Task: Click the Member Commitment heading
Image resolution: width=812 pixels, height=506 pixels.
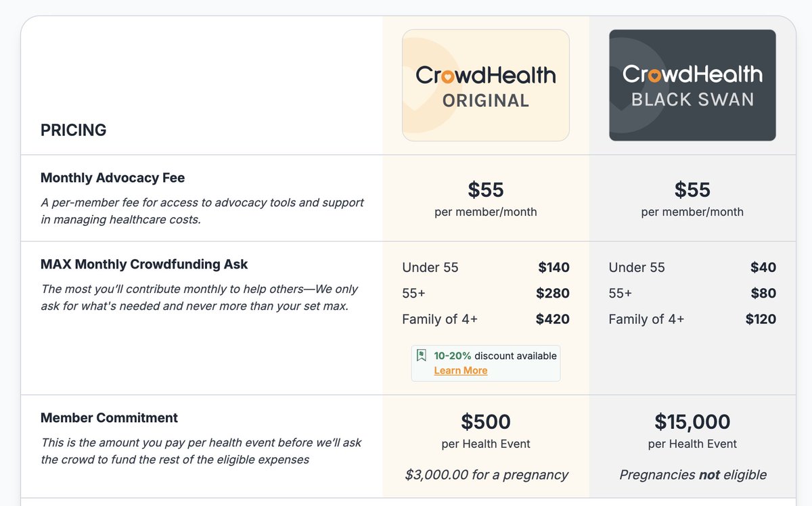Action: (109, 418)
